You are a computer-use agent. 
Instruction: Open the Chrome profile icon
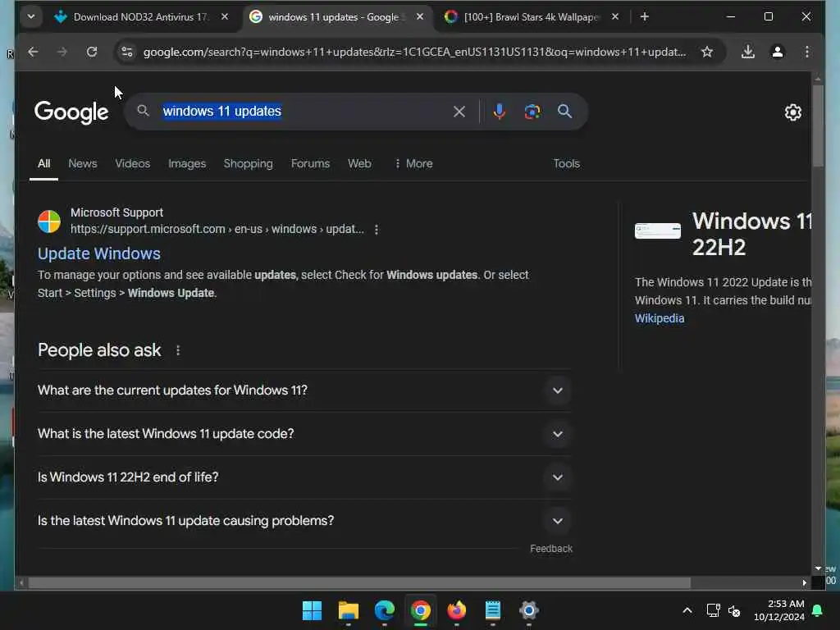tap(778, 52)
